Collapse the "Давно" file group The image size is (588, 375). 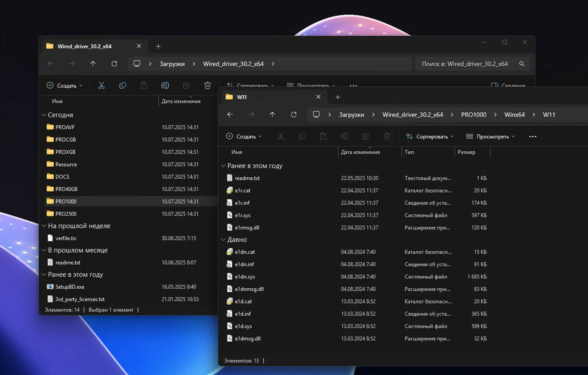(223, 240)
